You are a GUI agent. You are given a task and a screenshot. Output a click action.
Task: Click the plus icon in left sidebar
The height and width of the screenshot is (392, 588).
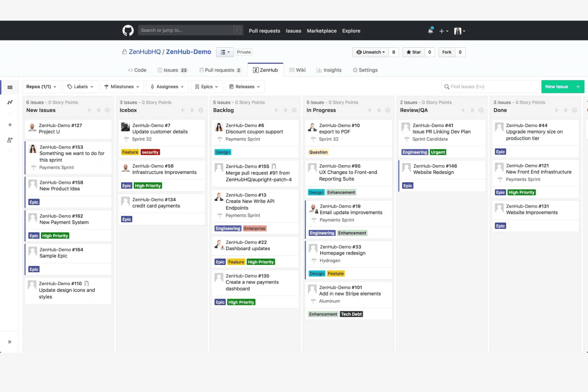pos(10,125)
